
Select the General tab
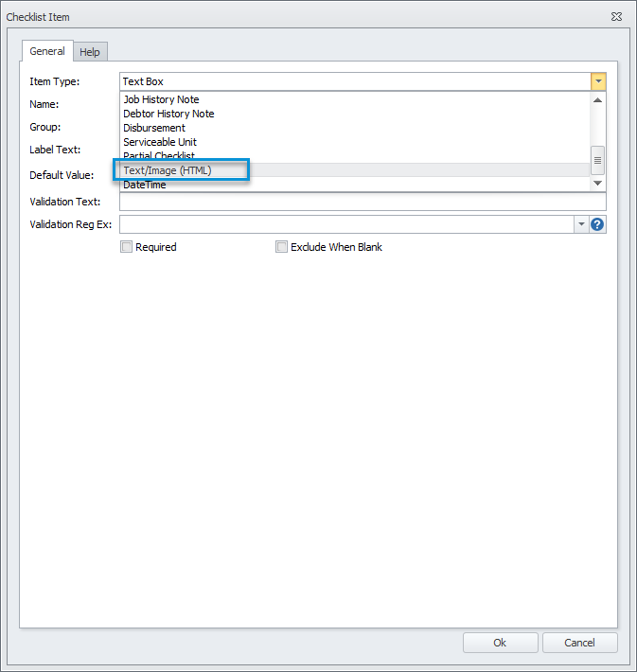coord(47,51)
